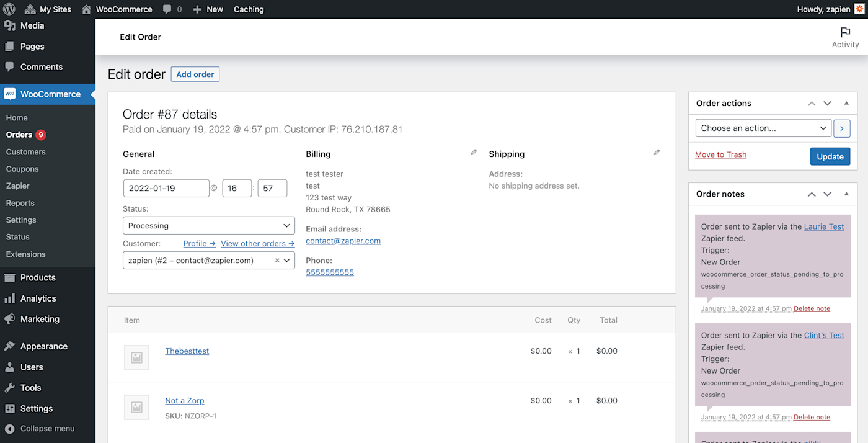Click the Products icon in sidebar
This screenshot has width=868, height=443.
point(9,278)
